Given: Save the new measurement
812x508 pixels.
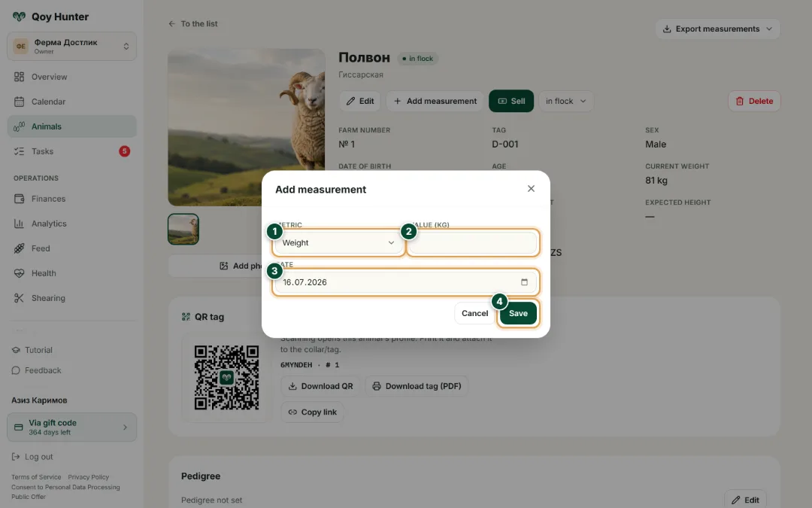Looking at the screenshot, I should [x=518, y=313].
